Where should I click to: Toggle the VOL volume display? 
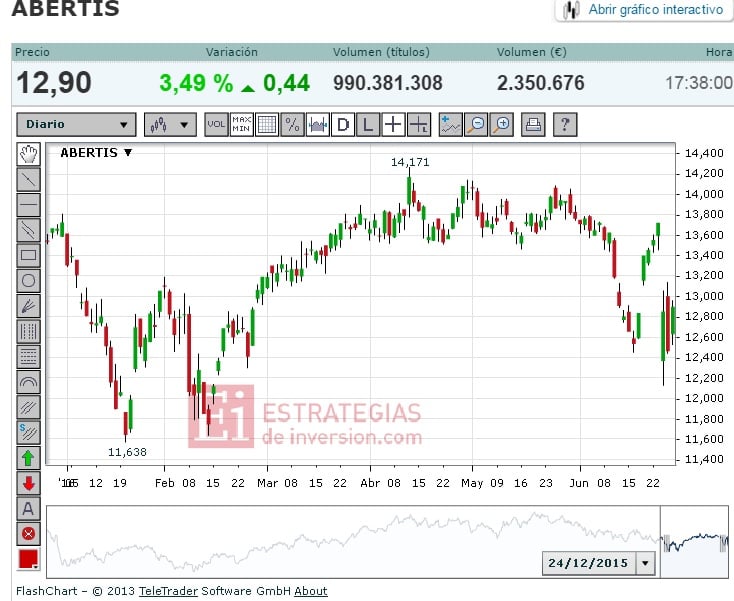(x=216, y=125)
